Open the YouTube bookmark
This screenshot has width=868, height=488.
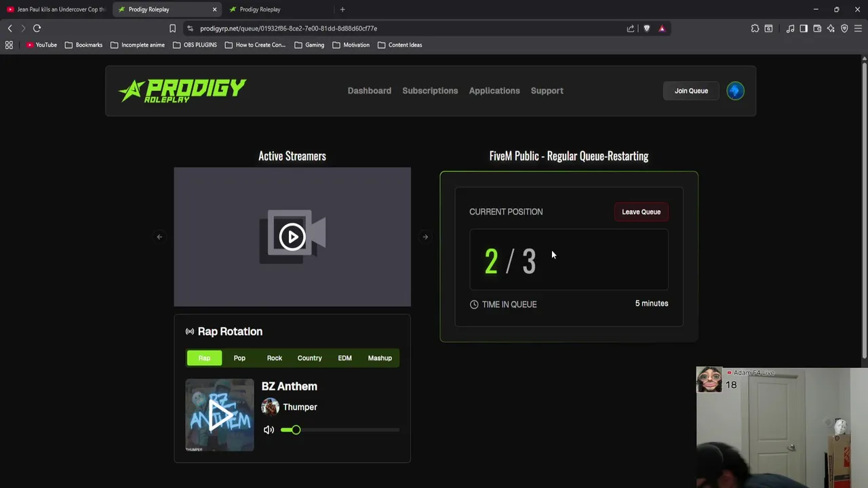[x=41, y=45]
